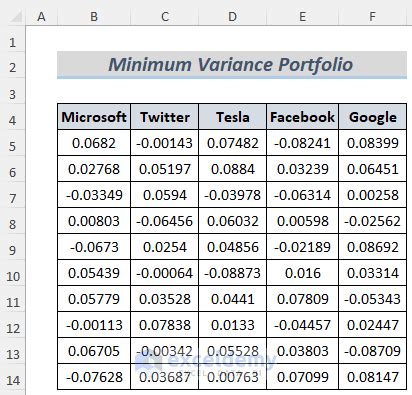Image resolution: width=412 pixels, height=395 pixels.
Task: Select the Microsoft header cell
Action: [94, 117]
